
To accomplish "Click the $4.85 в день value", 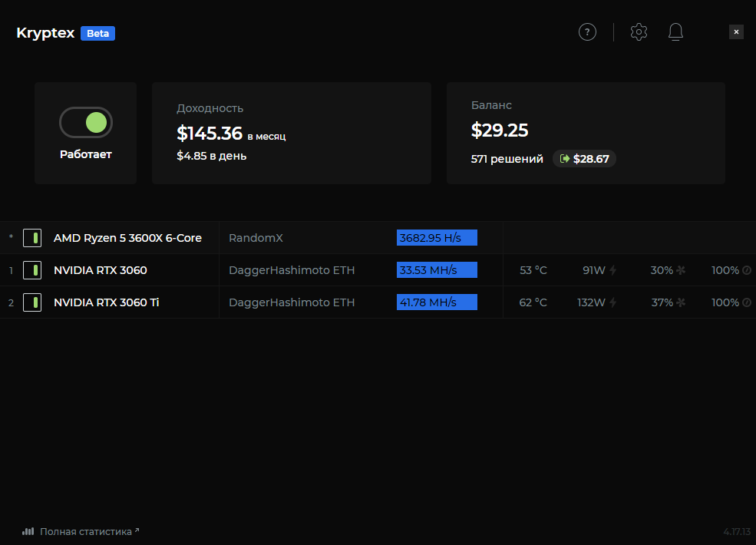I will pos(211,156).
